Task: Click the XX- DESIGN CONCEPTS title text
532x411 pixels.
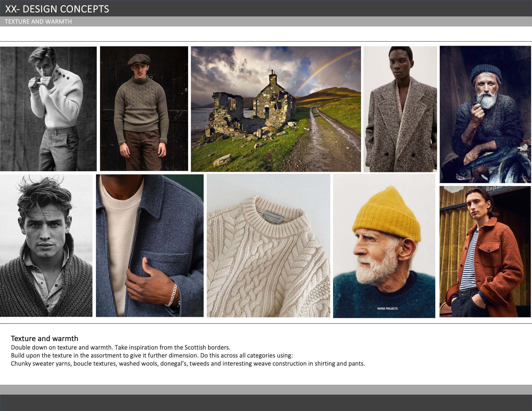Action: [x=57, y=9]
